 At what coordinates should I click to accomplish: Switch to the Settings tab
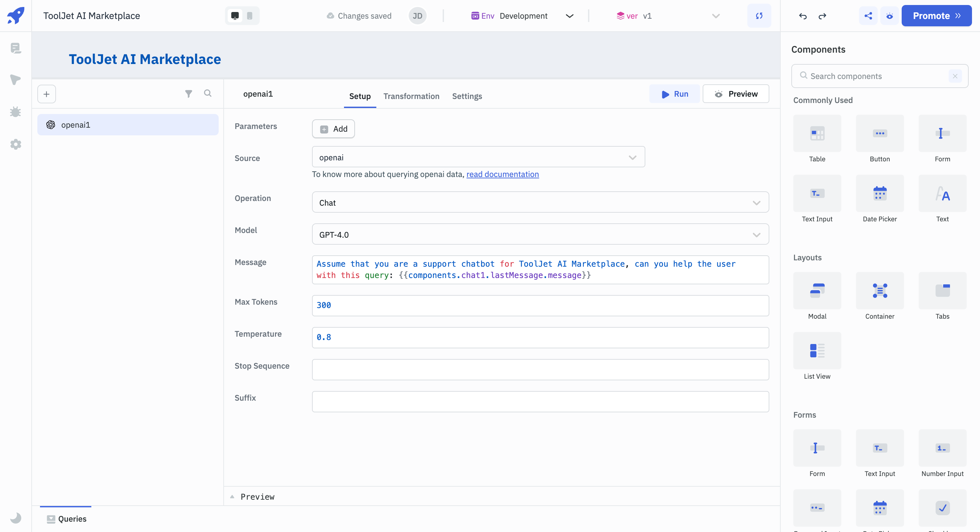(467, 96)
